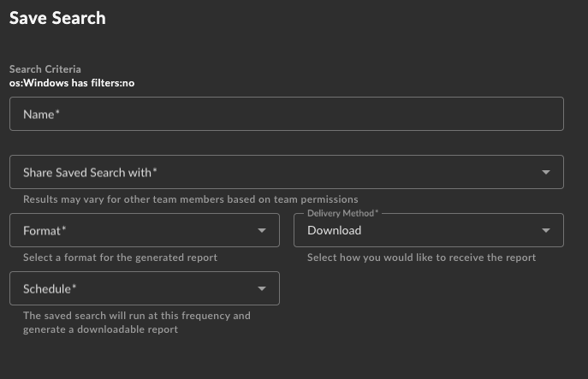Click the team permissions helper text
The width and height of the screenshot is (588, 379).
point(191,199)
